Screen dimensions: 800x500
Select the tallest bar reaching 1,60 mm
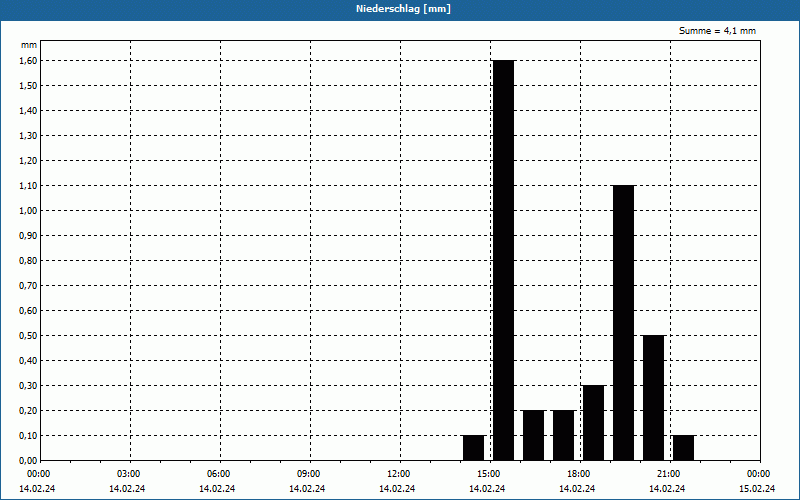[504, 260]
